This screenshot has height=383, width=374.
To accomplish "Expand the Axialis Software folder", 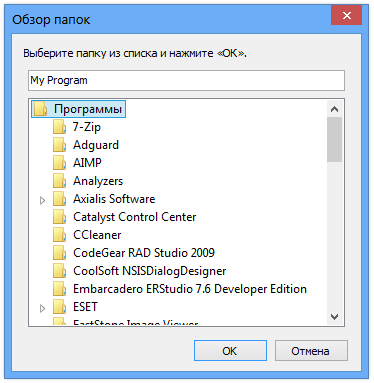I will click(x=42, y=200).
